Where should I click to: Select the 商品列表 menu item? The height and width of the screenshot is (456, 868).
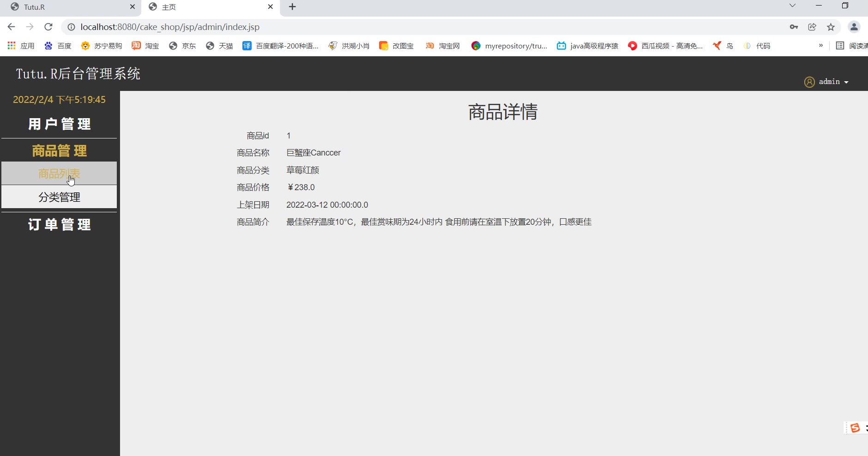(x=59, y=174)
